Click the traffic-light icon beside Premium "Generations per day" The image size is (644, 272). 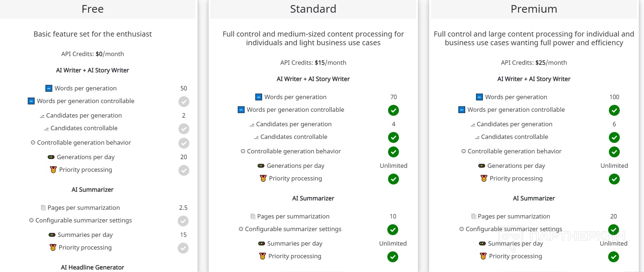[x=481, y=166]
